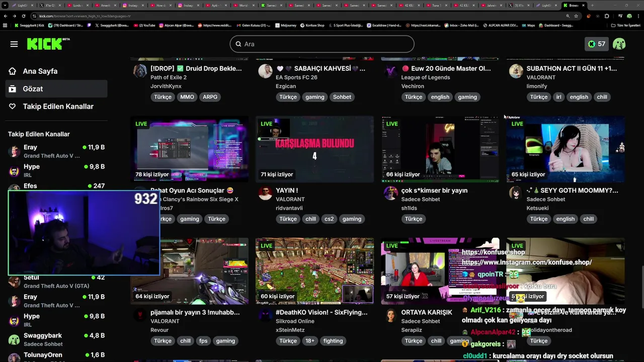Open the 65 kişi izliyor Ketsueki thumbnail
The height and width of the screenshot is (362, 644).
coord(565,149)
